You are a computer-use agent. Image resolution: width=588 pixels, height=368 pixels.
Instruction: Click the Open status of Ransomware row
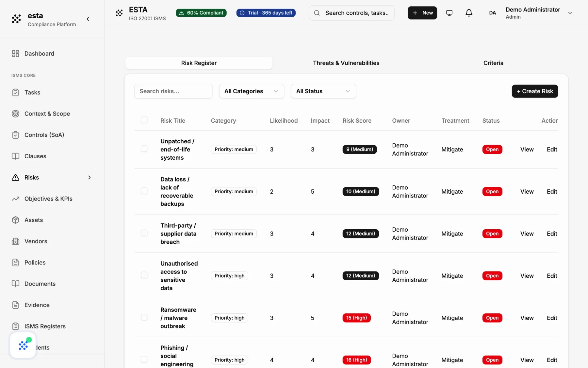pos(492,318)
